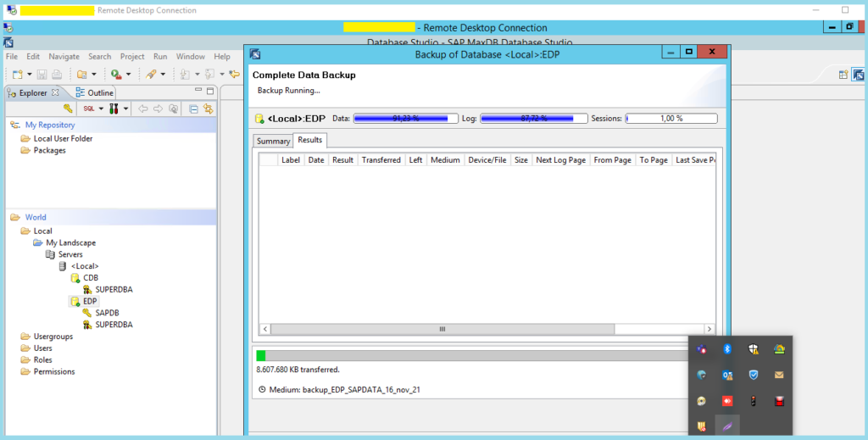Maximize the Explorer view panel

(x=210, y=91)
